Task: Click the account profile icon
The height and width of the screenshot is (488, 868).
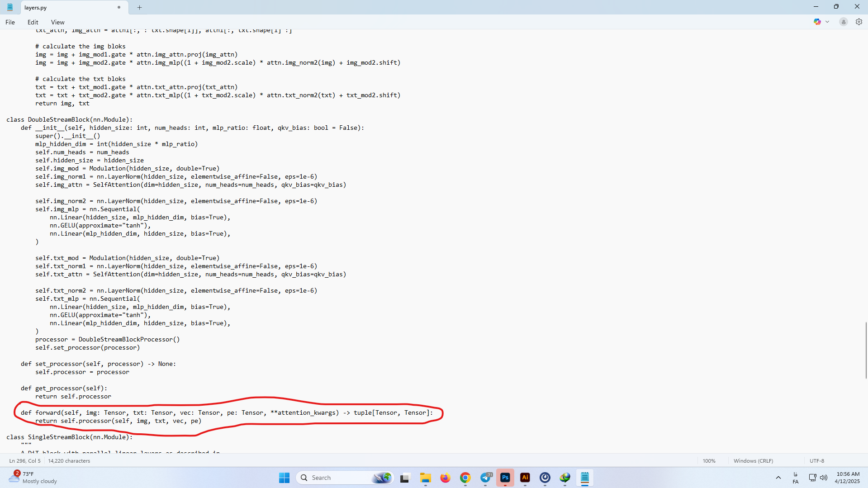Action: tap(843, 22)
